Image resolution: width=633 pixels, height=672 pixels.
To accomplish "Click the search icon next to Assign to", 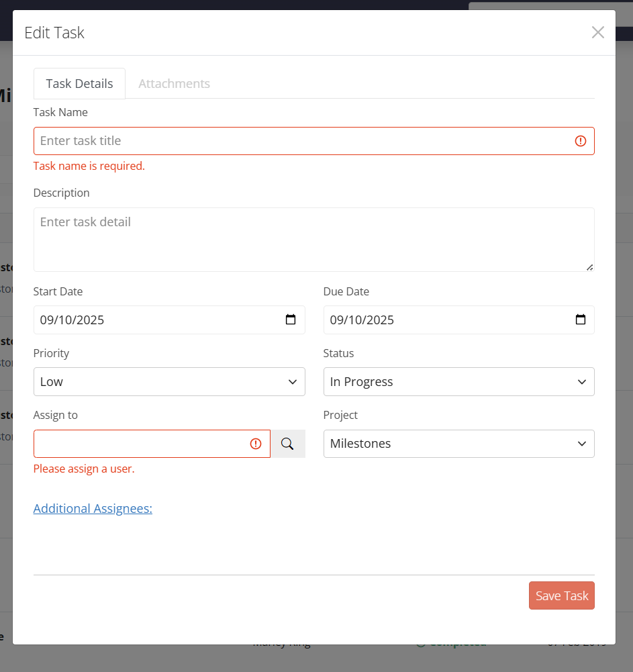I will 288,444.
